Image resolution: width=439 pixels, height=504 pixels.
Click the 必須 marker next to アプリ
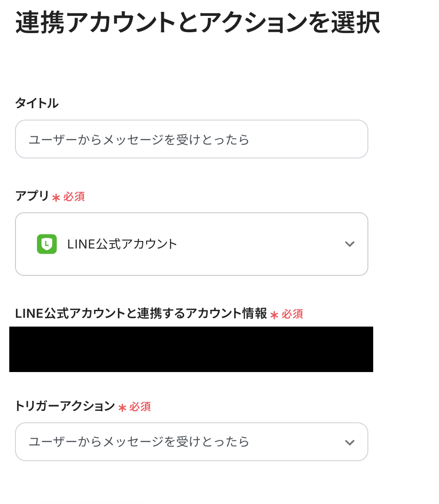point(74,196)
